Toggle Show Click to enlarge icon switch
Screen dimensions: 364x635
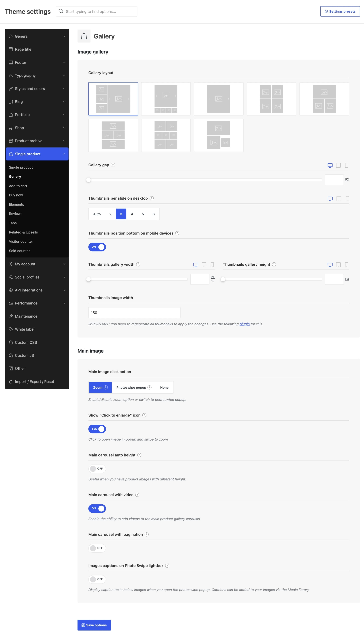97,429
